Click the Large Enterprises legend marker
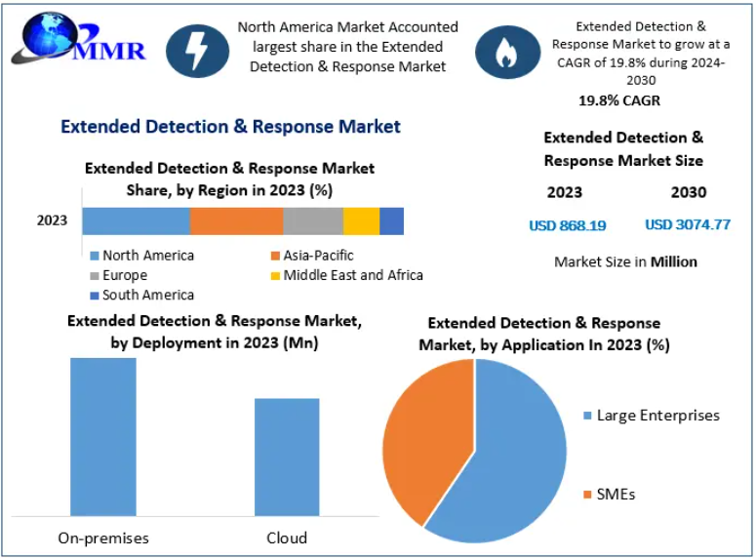The width and height of the screenshot is (756, 558). click(x=586, y=416)
